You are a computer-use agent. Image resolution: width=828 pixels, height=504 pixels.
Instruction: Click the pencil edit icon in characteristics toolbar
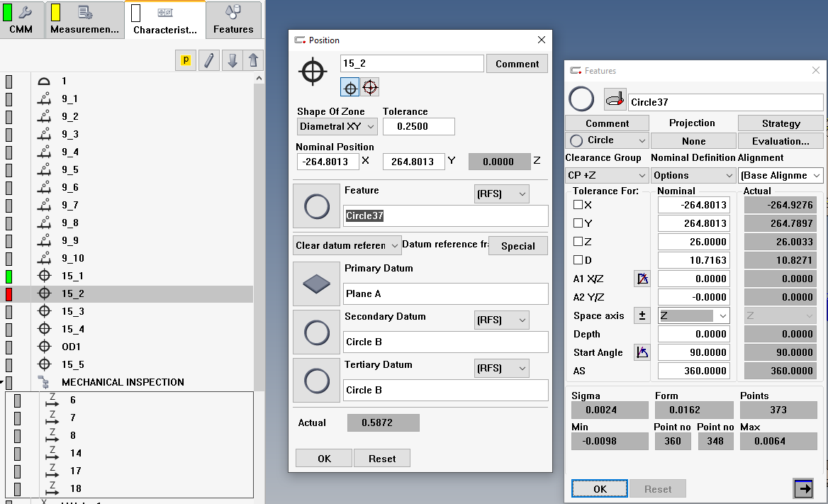[208, 60]
